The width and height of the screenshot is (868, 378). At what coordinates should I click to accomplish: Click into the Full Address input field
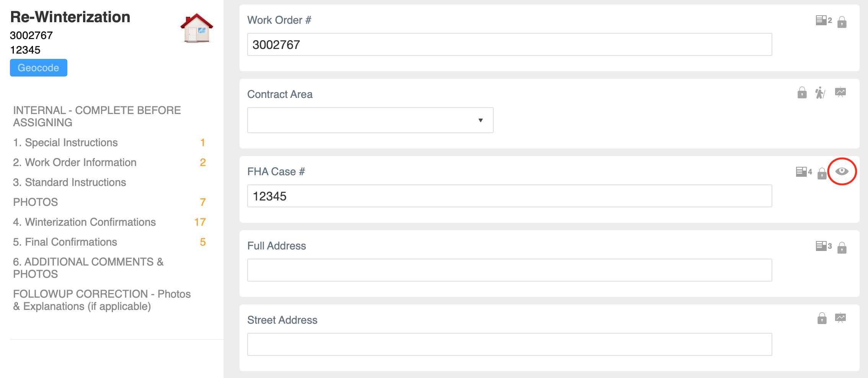509,270
